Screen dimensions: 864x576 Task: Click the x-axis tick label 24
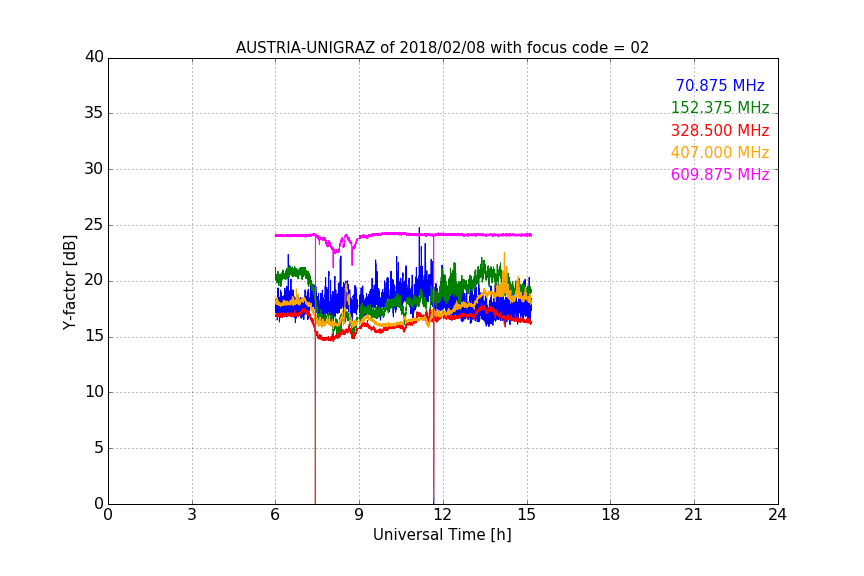(x=777, y=515)
